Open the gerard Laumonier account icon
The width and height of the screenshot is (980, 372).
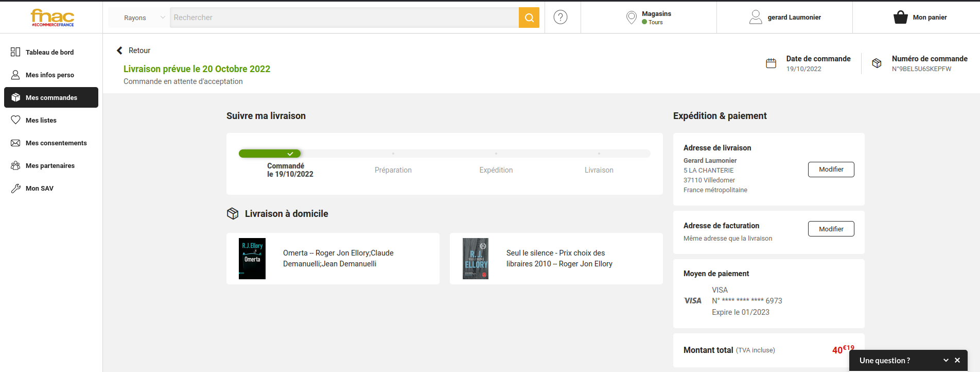755,18
